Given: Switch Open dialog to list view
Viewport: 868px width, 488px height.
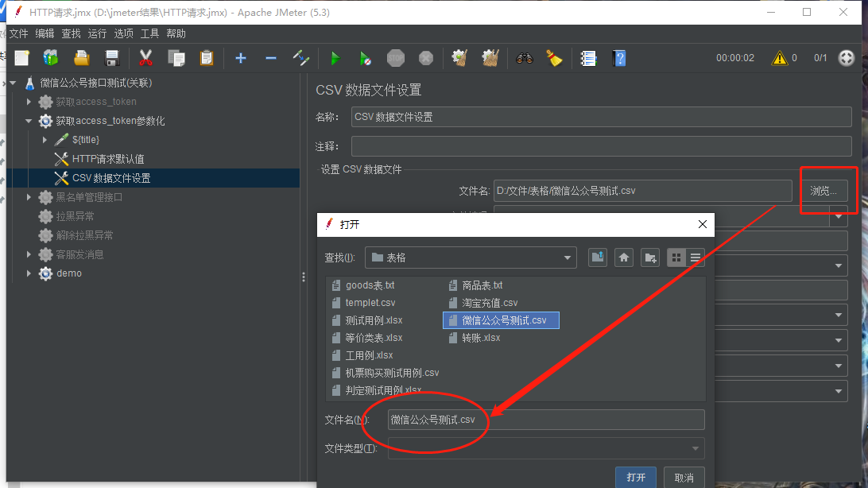Looking at the screenshot, I should point(676,258).
